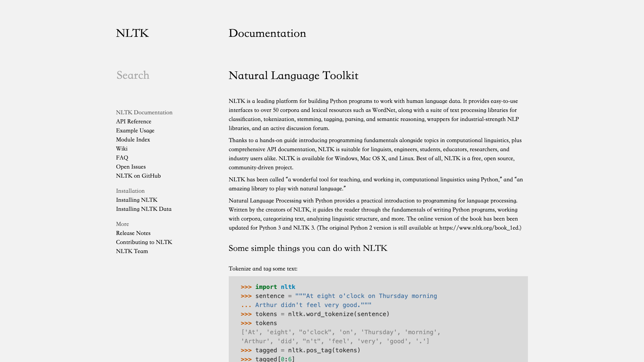
Task: View Open Issues link
Action: tap(131, 167)
